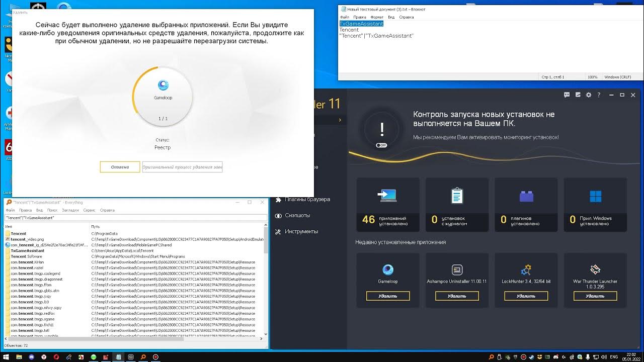The height and width of the screenshot is (362, 644).
Task: Select tencent_video.png in Everything results
Action: (x=27, y=239)
